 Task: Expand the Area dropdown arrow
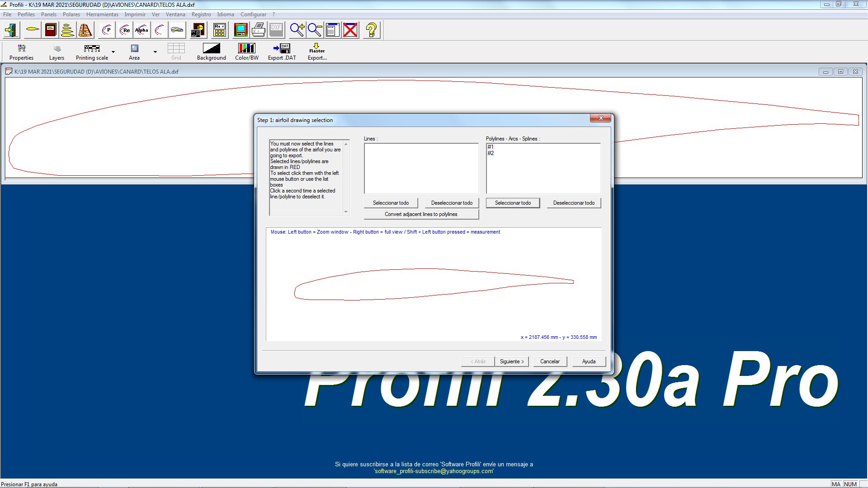point(155,52)
